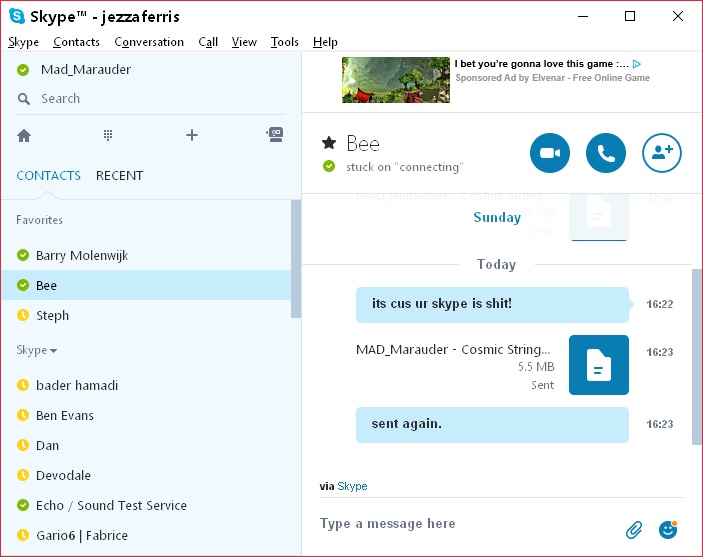Click the Search contacts field
The height and width of the screenshot is (557, 703).
coord(151,99)
